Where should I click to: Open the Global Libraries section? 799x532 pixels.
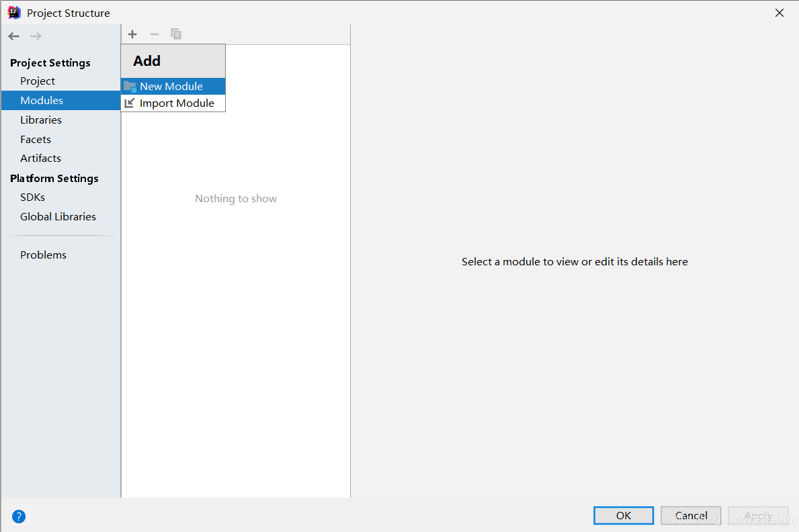click(58, 216)
